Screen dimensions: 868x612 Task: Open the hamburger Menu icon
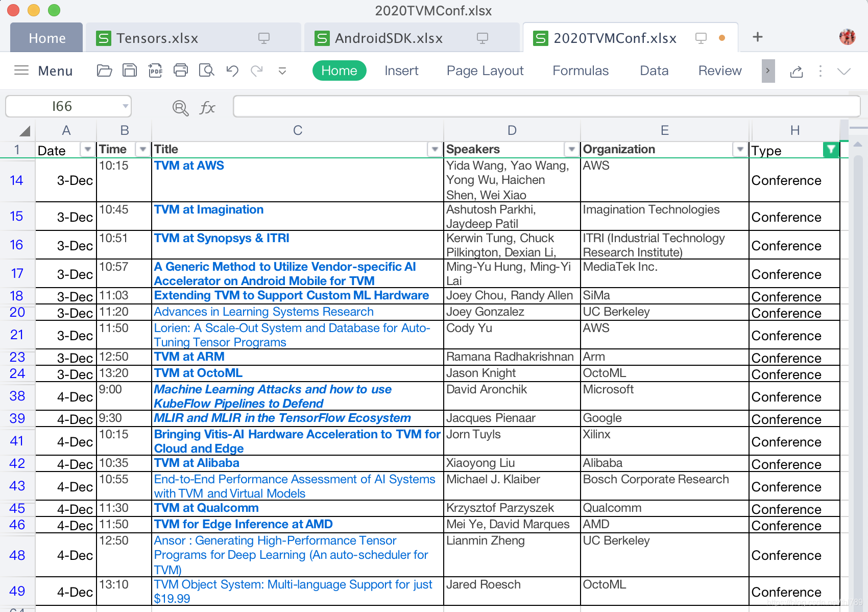[x=21, y=70]
